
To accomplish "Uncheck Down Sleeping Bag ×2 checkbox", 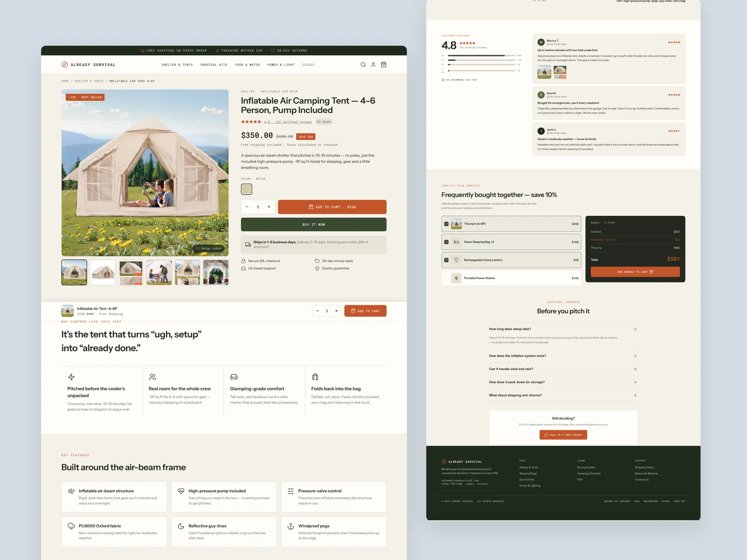I will (447, 242).
